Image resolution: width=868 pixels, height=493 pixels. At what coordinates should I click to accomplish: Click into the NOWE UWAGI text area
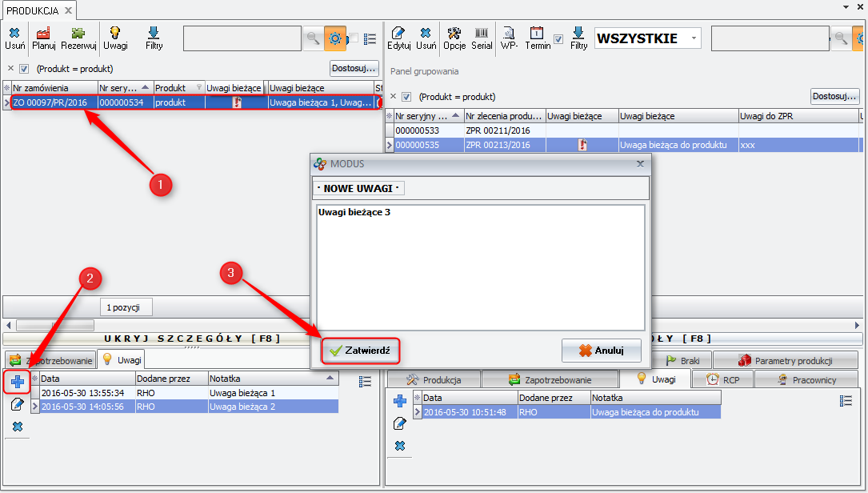coord(481,267)
